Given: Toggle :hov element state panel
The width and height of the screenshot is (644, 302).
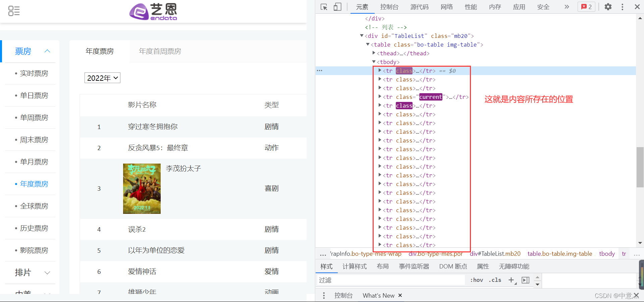Looking at the screenshot, I should point(477,280).
